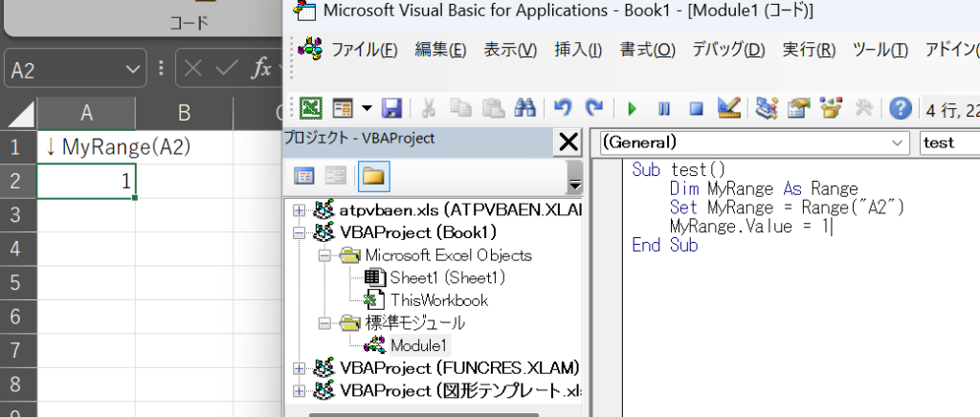Viewport: 980px width, 417px height.
Task: Open the 挿入(I) menu
Action: 578,50
